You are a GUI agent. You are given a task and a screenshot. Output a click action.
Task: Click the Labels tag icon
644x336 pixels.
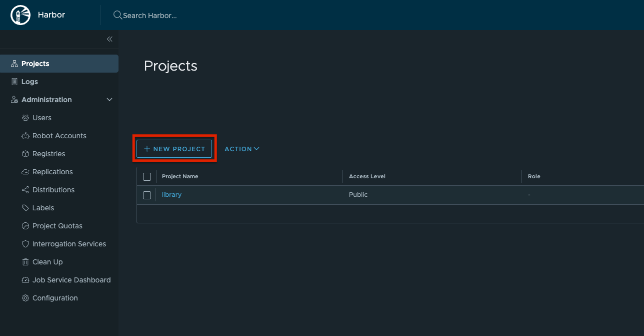[x=25, y=208]
